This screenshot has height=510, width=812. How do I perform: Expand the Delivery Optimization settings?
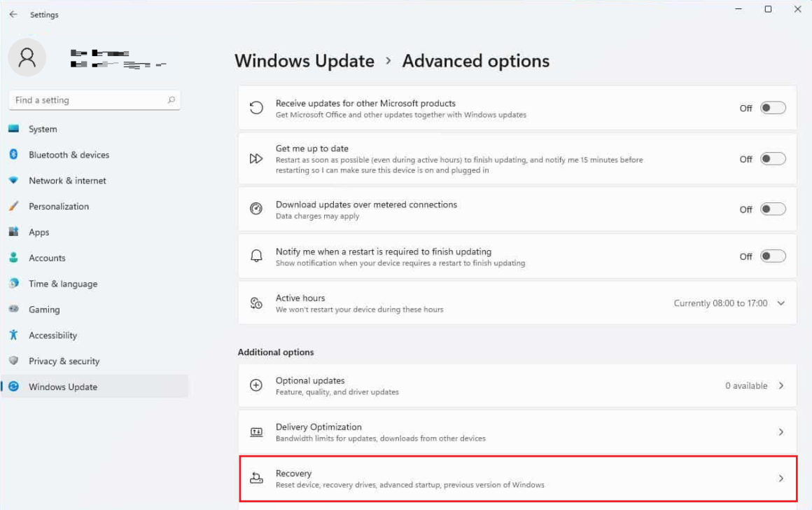780,432
